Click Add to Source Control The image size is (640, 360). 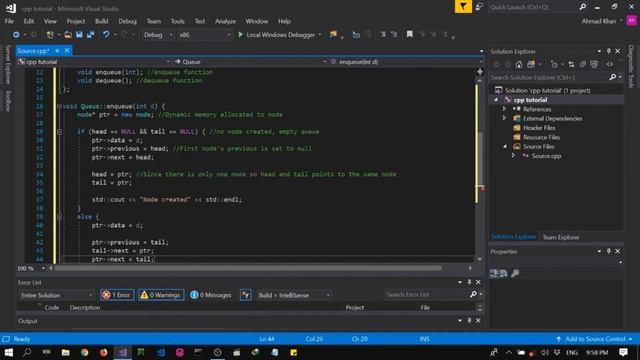tap(595, 339)
